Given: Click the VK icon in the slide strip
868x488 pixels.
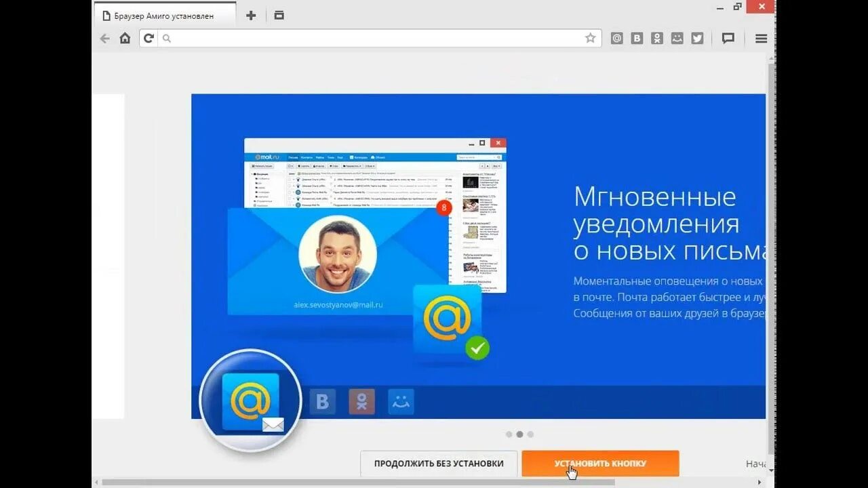Looking at the screenshot, I should 322,402.
